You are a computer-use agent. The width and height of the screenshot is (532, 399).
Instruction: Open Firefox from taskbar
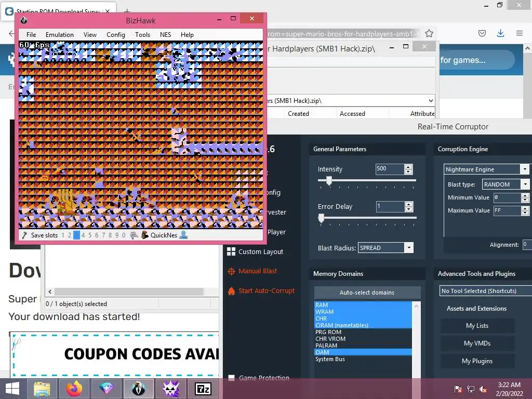tap(74, 389)
